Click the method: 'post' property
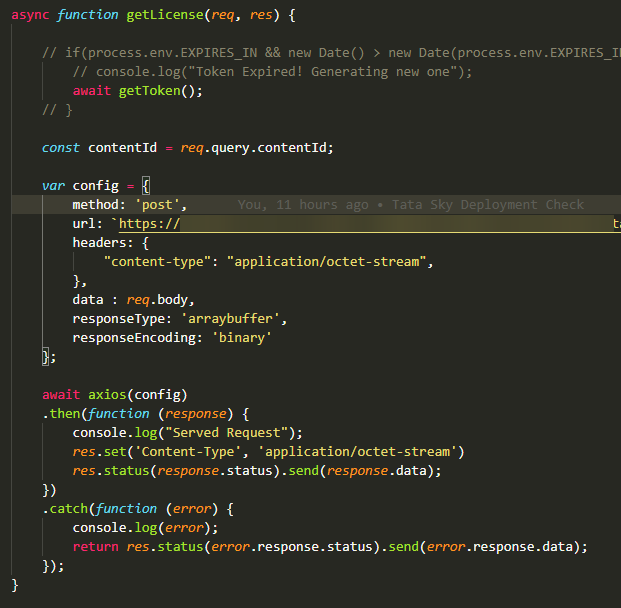This screenshot has width=621, height=608. (x=130, y=205)
